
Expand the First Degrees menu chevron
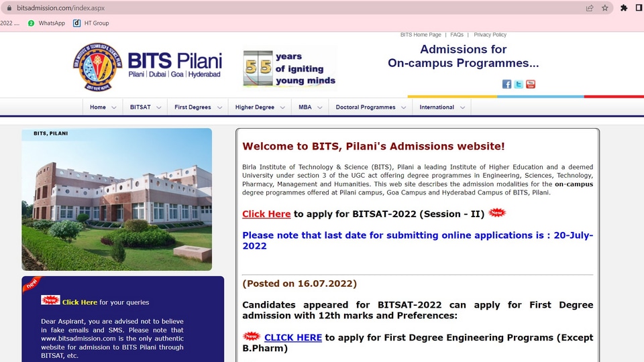219,107
